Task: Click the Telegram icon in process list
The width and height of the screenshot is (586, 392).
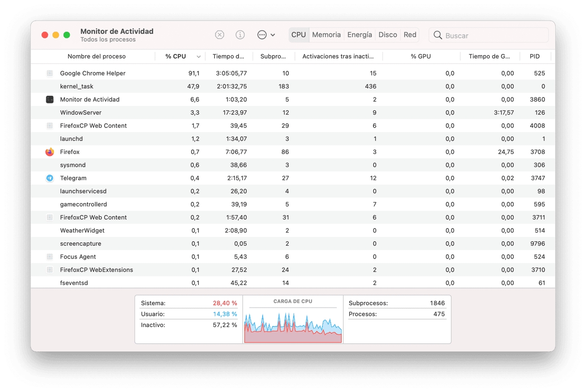Action: pyautogui.click(x=50, y=178)
